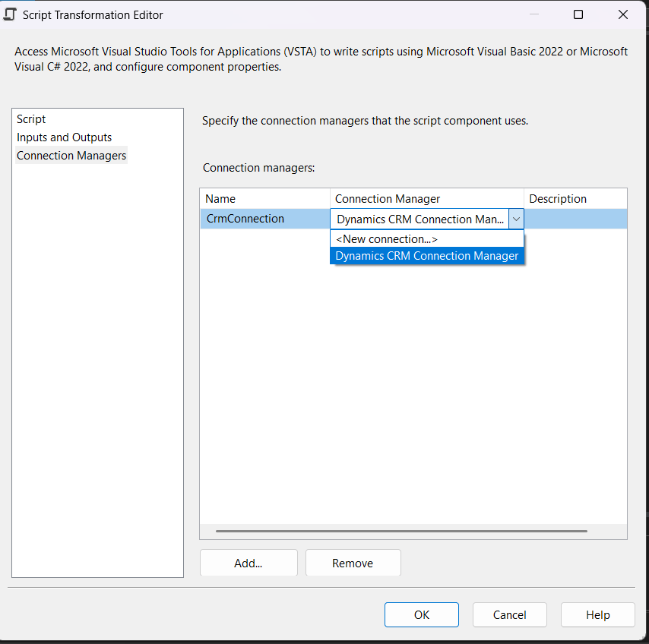Close the Script Transformation Editor dialog

pos(623,14)
